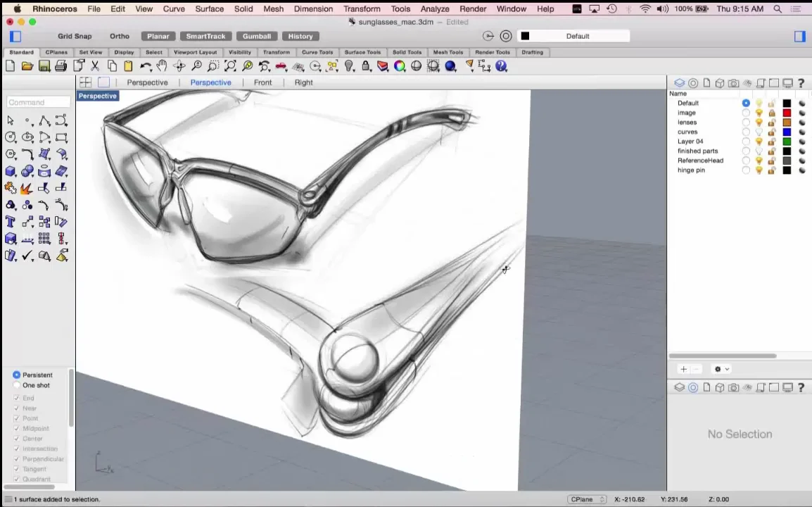
Task: Select the Text object tool icon
Action: click(x=10, y=222)
